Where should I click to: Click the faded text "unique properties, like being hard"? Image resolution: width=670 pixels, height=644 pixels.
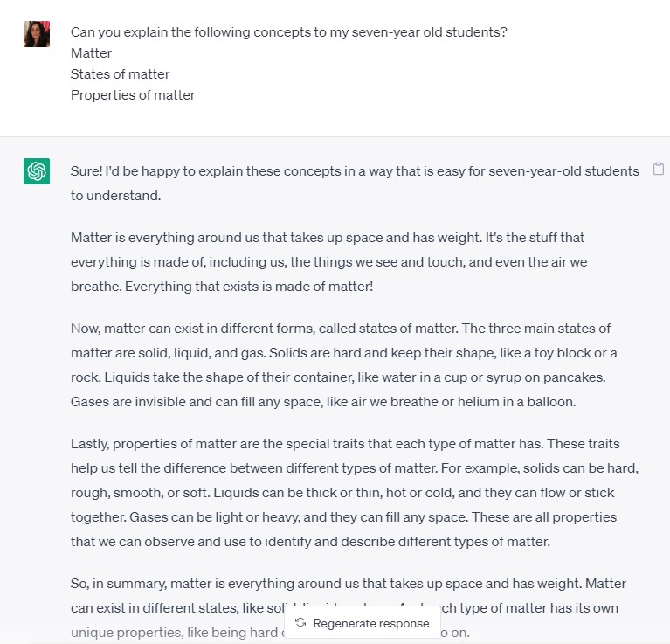coord(175,633)
